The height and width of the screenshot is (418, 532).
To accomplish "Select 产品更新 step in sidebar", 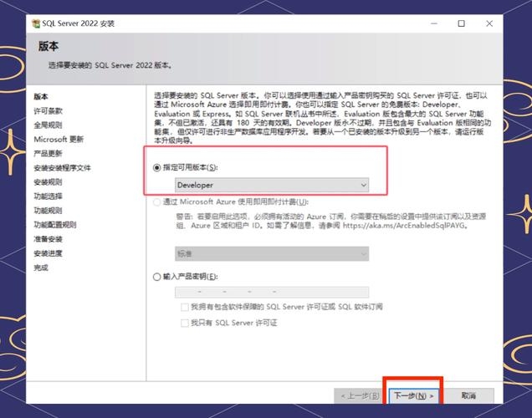I will point(49,154).
